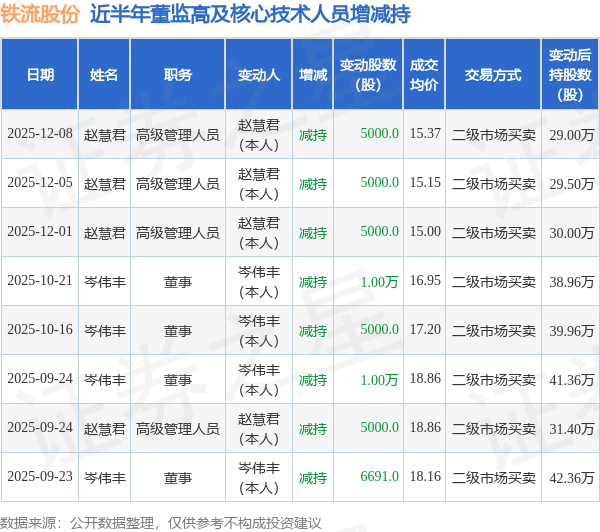This screenshot has height=532, width=600.
Task: Click 赵慧君 name in the 2025-12-08 row
Action: (104, 135)
